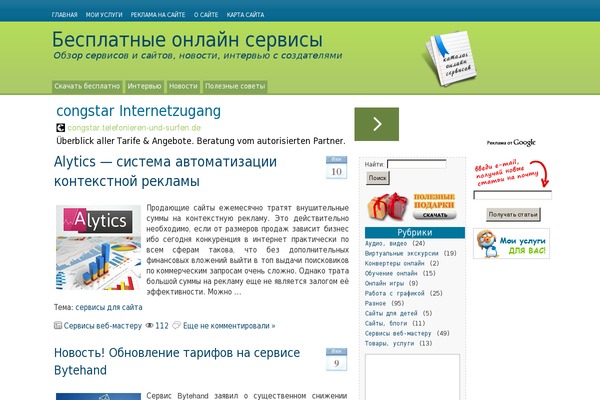Open rubric Товары, услуги

[390, 343]
